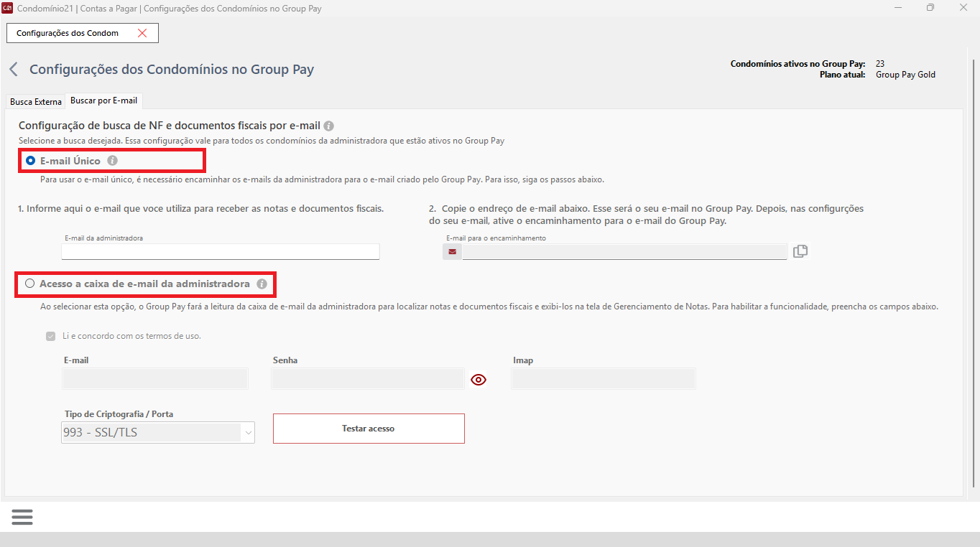
Task: Click info icon beside Acesso a caixa de e-mail
Action: pos(262,284)
